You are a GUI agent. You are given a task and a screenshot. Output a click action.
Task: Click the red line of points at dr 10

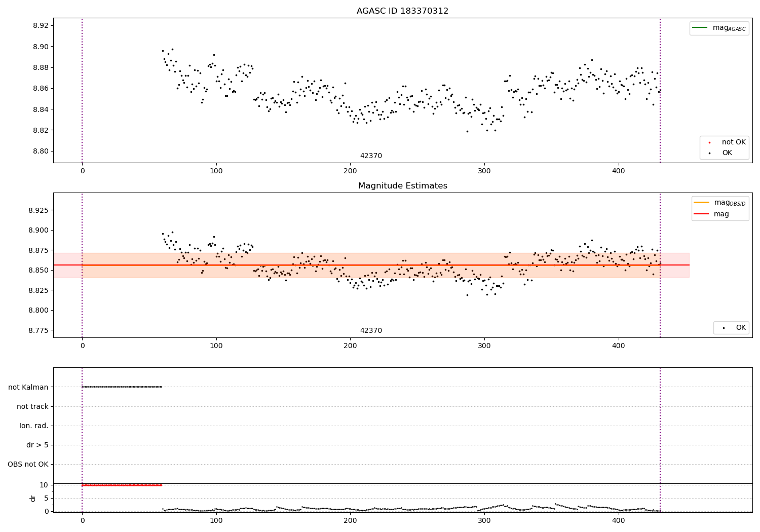tap(122, 485)
